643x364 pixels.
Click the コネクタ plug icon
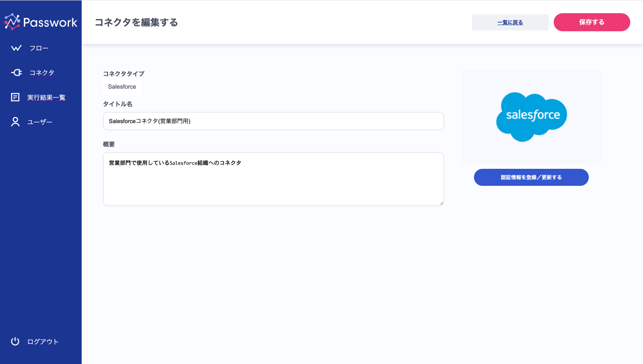coord(16,73)
